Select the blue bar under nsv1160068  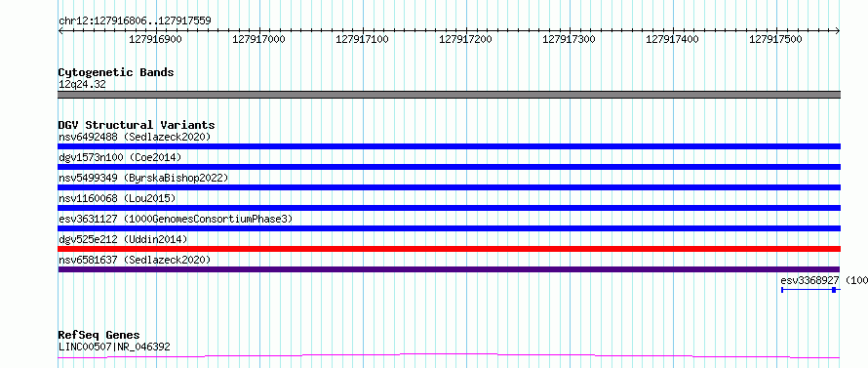pyautogui.click(x=449, y=208)
